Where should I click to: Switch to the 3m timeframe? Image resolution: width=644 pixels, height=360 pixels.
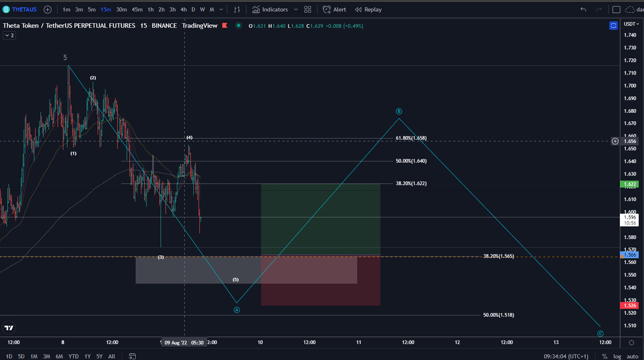click(79, 9)
